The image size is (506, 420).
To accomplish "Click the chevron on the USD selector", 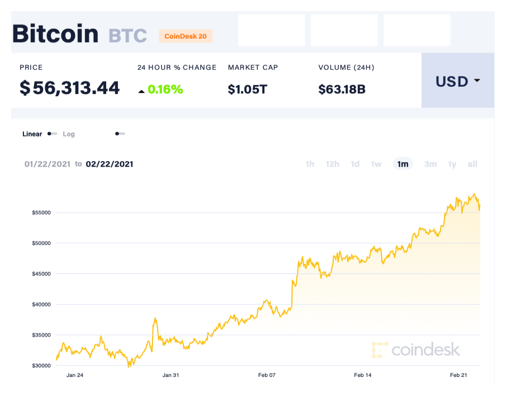I will tap(477, 81).
